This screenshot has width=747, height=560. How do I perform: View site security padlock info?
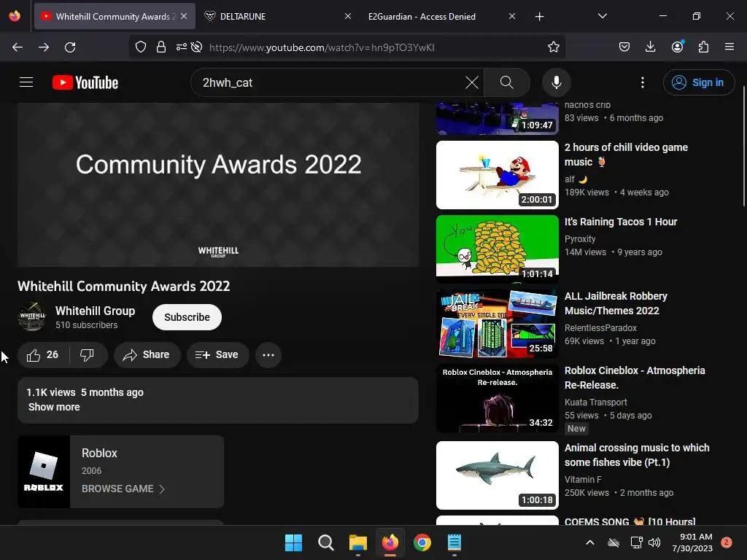[x=161, y=47]
